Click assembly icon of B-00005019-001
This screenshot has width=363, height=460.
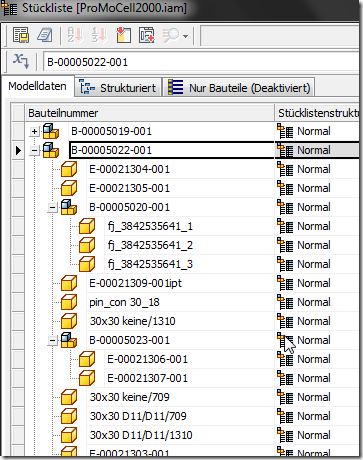(x=51, y=131)
